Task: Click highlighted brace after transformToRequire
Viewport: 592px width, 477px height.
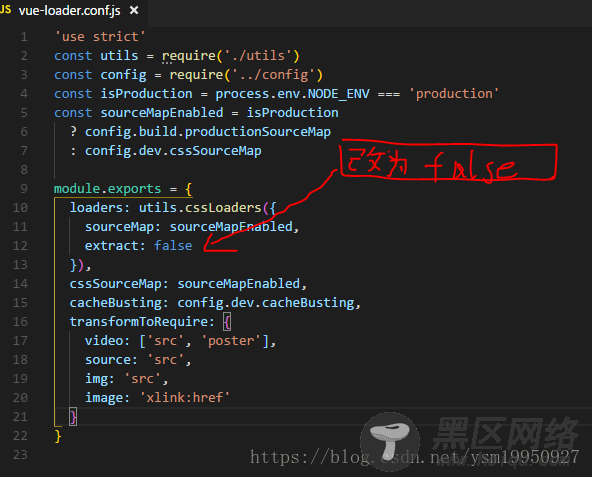Action: coord(227,322)
